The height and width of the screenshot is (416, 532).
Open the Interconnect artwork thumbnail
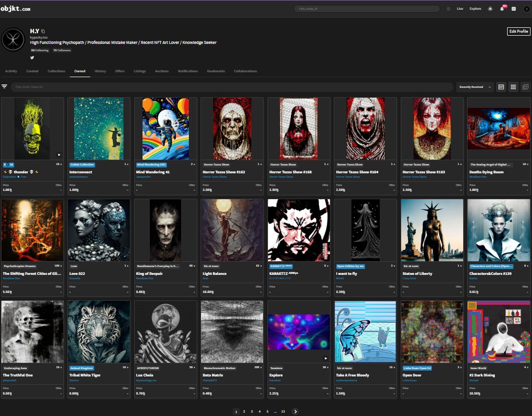click(99, 128)
